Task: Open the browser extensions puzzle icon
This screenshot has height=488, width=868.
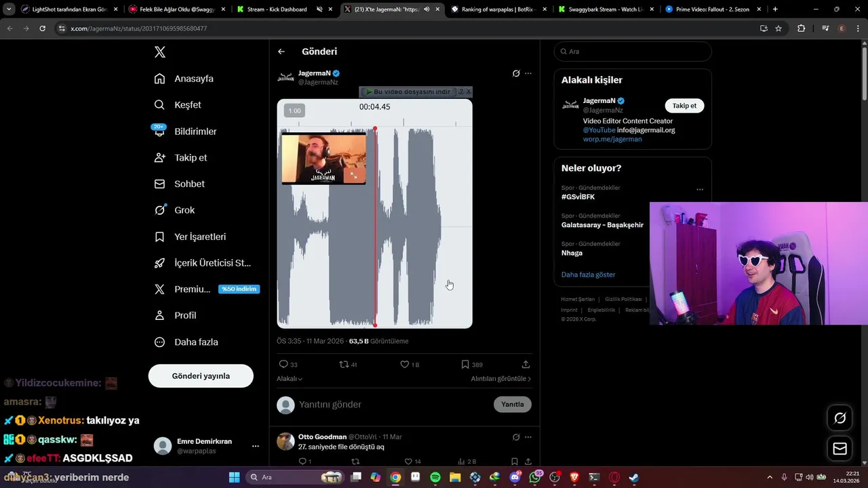Action: point(802,28)
